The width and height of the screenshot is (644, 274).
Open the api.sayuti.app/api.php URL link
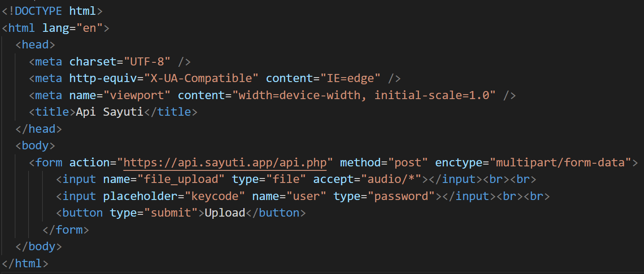coord(225,162)
